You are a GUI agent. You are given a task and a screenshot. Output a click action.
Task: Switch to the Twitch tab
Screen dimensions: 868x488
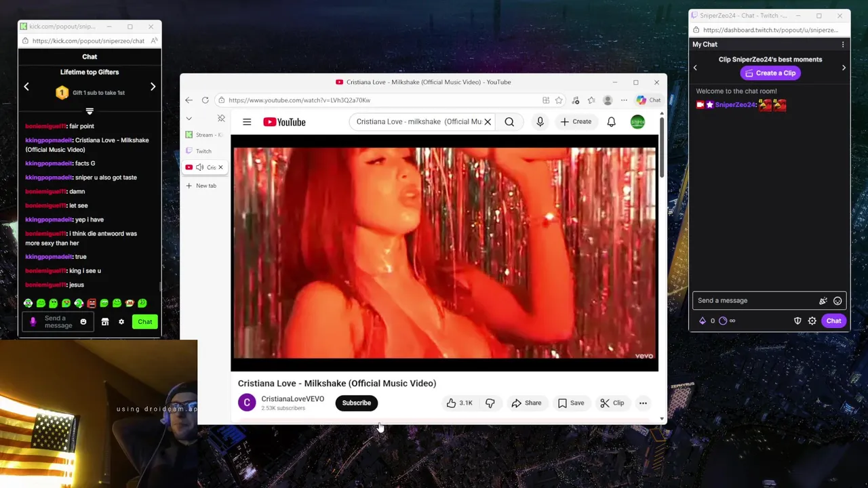click(203, 151)
